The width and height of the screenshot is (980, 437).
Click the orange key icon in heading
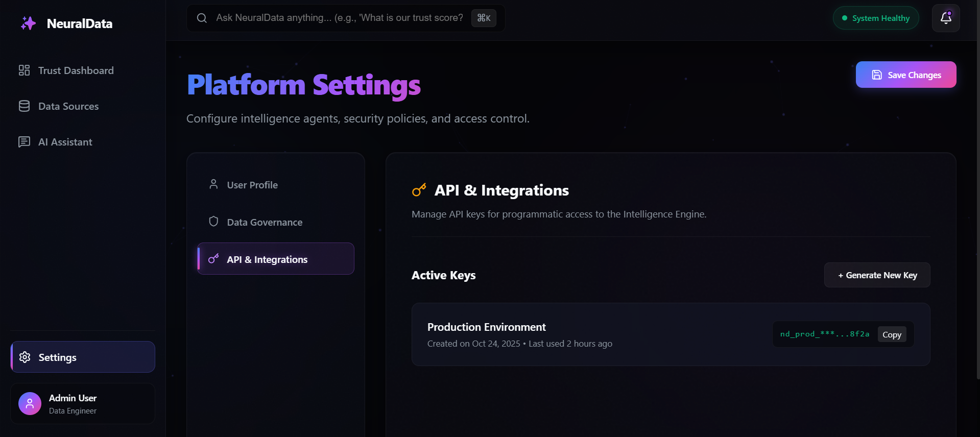pos(419,190)
